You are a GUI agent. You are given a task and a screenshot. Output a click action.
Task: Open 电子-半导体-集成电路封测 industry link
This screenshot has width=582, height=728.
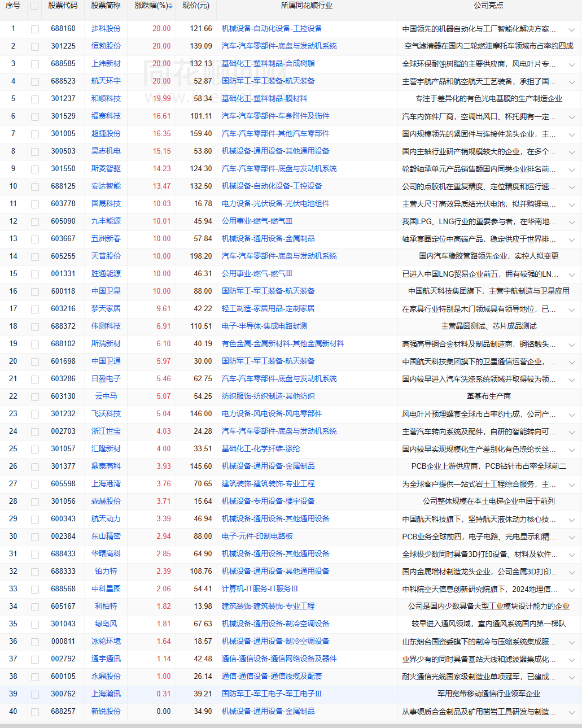click(264, 326)
